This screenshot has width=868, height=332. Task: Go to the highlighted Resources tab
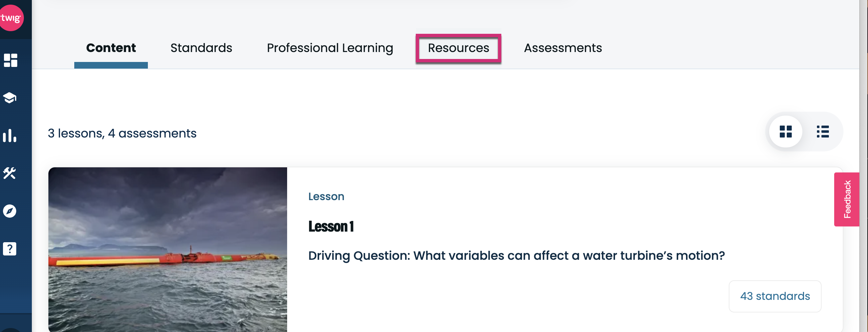tap(458, 48)
